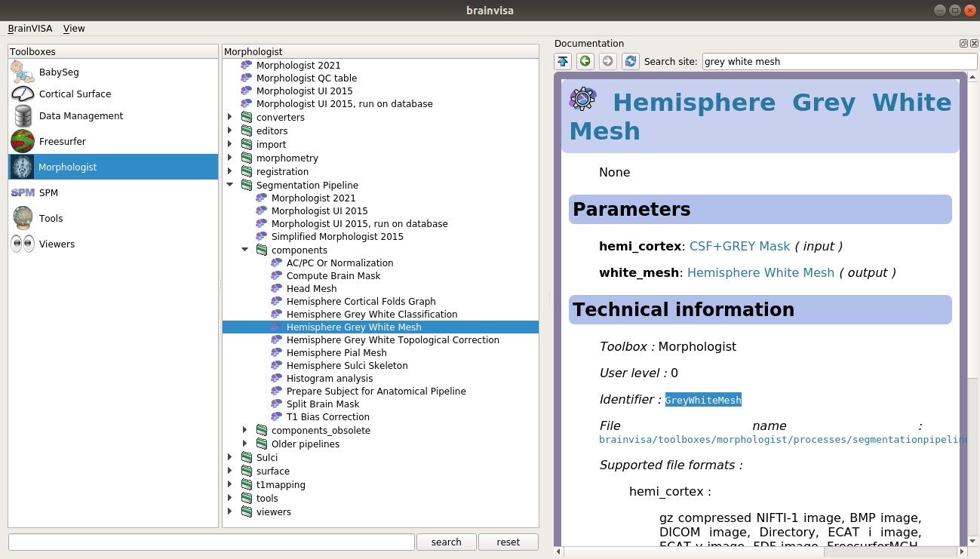Image resolution: width=980 pixels, height=559 pixels.
Task: Expand the registration folder node
Action: (230, 172)
